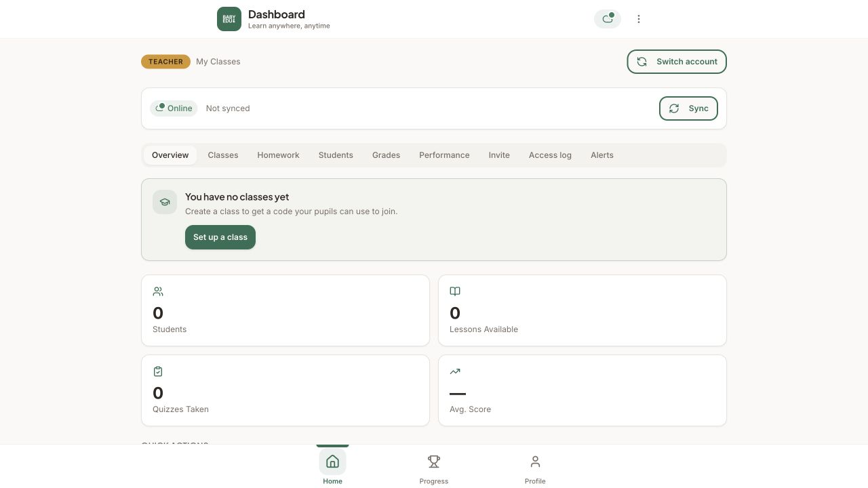Screen dimensions: 868x488
Task: Open the three-dot overflow menu
Action: [x=639, y=19]
